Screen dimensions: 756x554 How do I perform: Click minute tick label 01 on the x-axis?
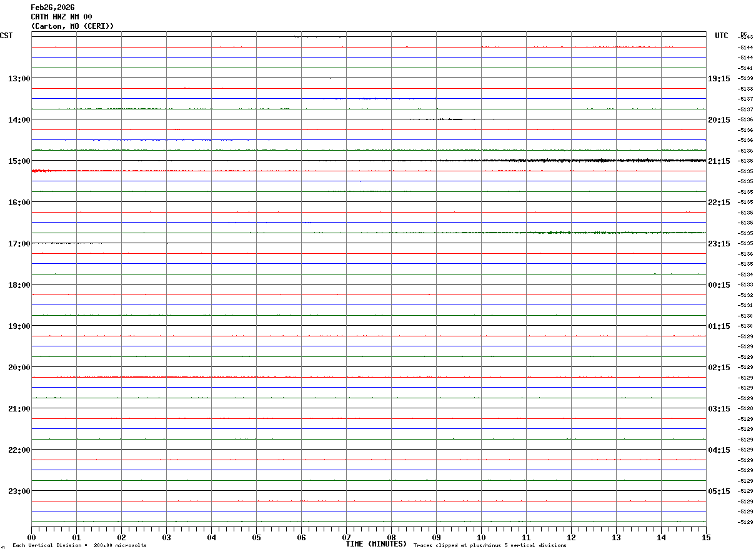tap(76, 537)
